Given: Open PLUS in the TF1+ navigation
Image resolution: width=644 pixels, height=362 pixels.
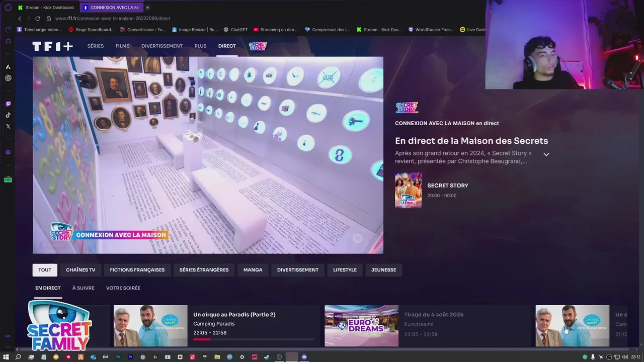Looking at the screenshot, I should (x=200, y=46).
